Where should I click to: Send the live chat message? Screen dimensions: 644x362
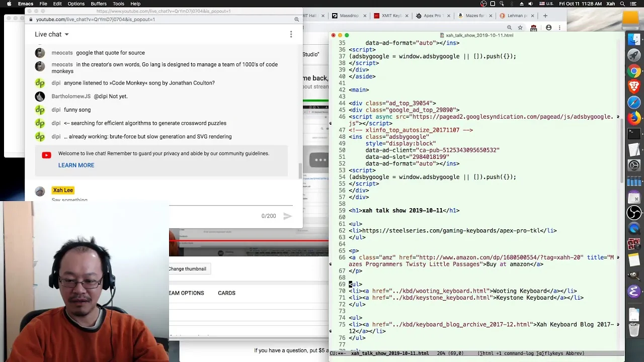coord(287,216)
